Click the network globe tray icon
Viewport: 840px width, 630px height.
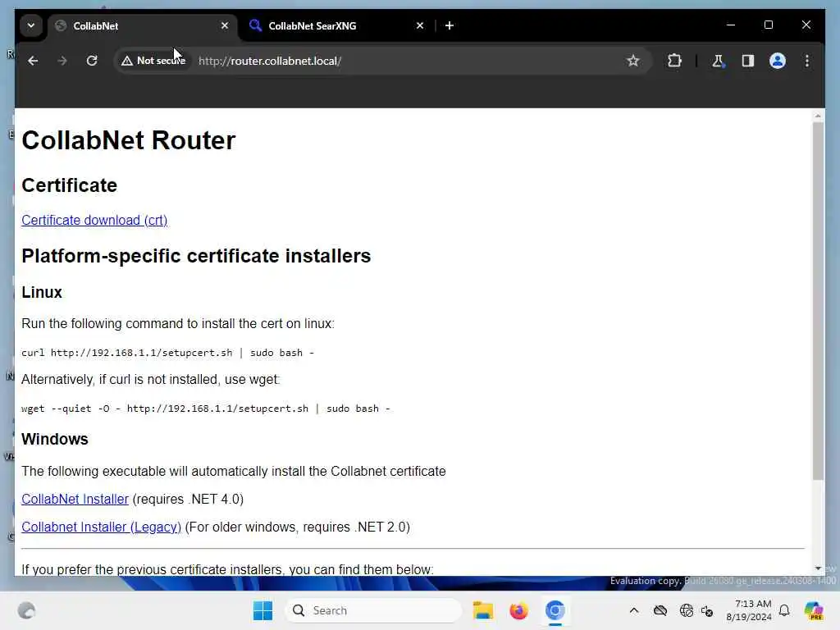686,610
